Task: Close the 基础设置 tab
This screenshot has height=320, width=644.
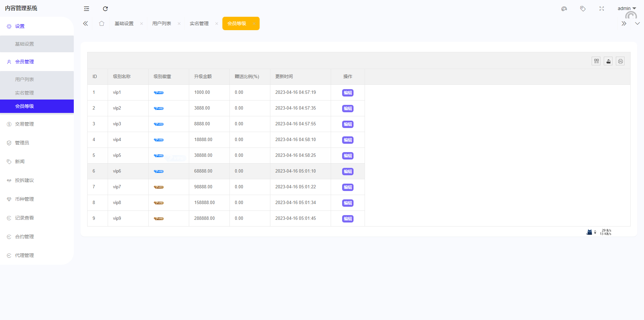Action: (x=142, y=23)
